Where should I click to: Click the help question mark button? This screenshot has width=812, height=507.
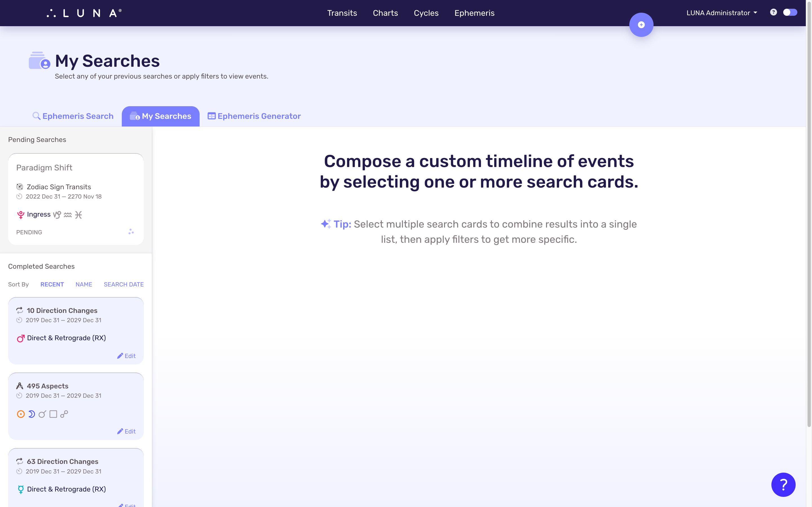783,484
